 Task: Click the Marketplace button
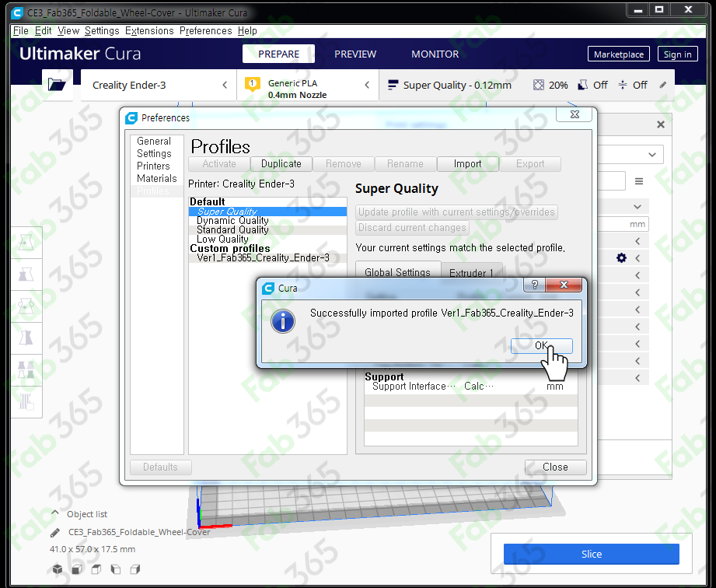tap(619, 54)
